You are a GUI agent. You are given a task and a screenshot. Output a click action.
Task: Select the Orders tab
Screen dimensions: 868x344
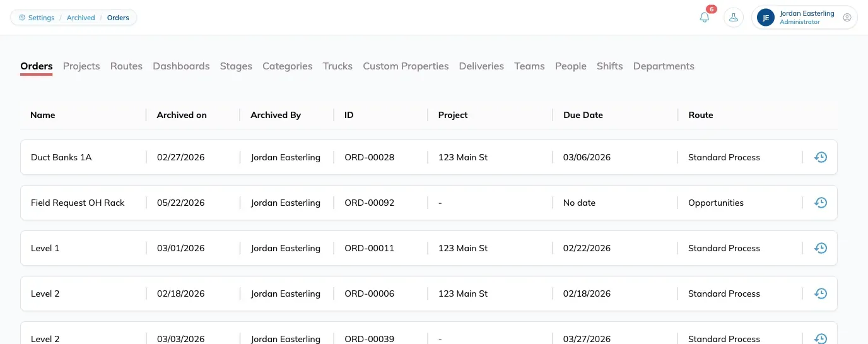37,66
